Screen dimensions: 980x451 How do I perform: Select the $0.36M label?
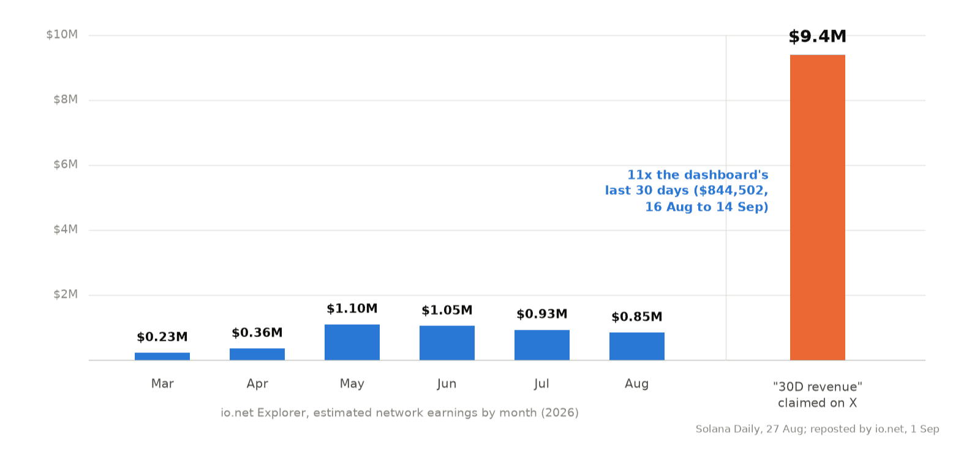(x=257, y=333)
